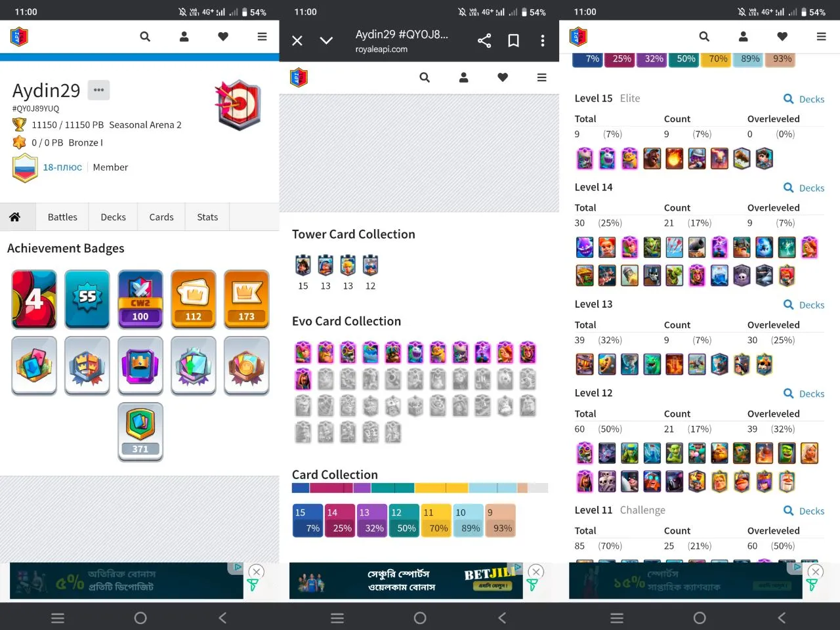Click the search icon in left panel
Screen dimensions: 840x630
[x=145, y=37]
